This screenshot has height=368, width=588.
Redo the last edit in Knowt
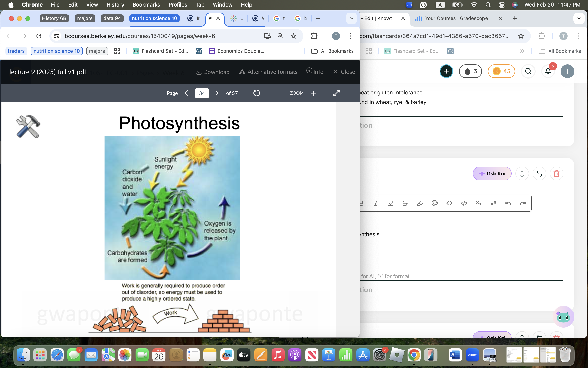[523, 203]
